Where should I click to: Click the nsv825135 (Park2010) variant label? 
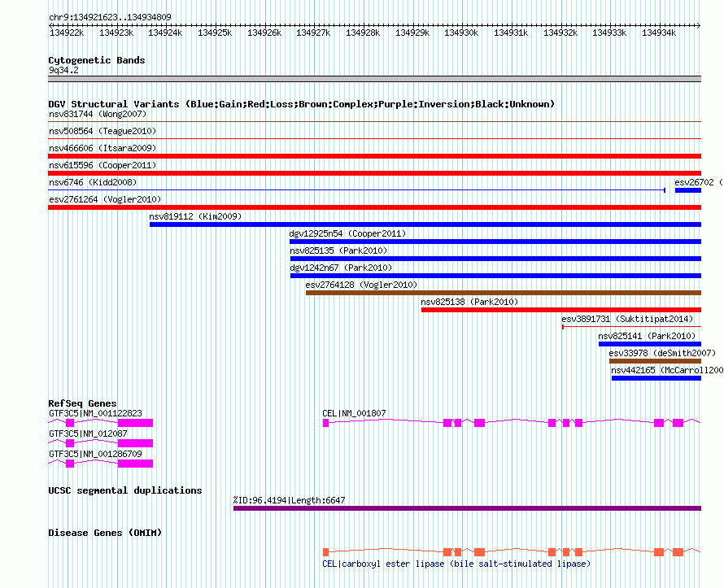[338, 250]
